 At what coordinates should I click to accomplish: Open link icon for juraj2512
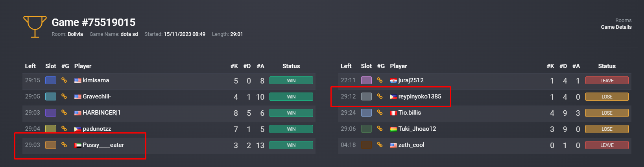[x=380, y=80]
